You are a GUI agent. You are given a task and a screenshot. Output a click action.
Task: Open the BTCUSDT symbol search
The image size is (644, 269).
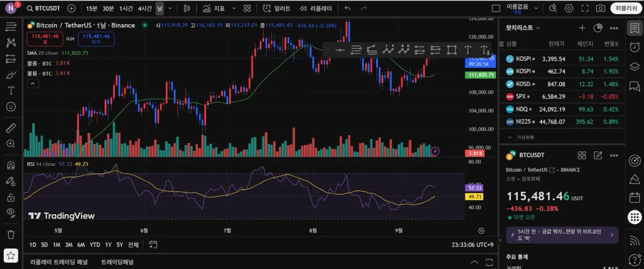click(x=44, y=9)
